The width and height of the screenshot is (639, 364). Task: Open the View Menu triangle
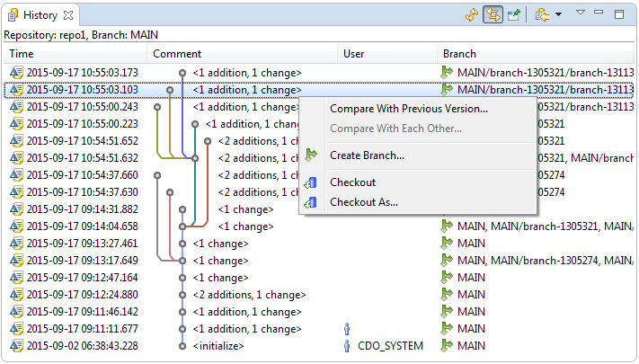(x=581, y=13)
